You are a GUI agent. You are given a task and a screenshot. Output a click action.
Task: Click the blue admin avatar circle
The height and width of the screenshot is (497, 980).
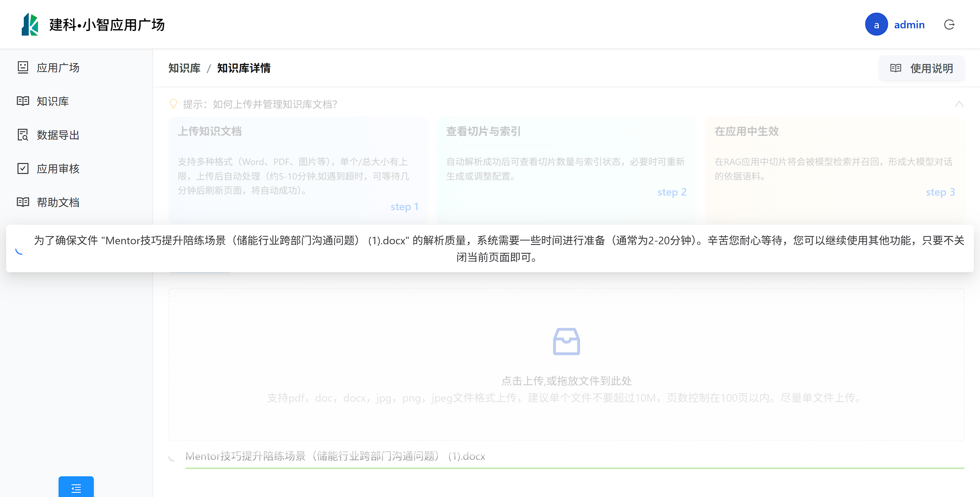(876, 25)
